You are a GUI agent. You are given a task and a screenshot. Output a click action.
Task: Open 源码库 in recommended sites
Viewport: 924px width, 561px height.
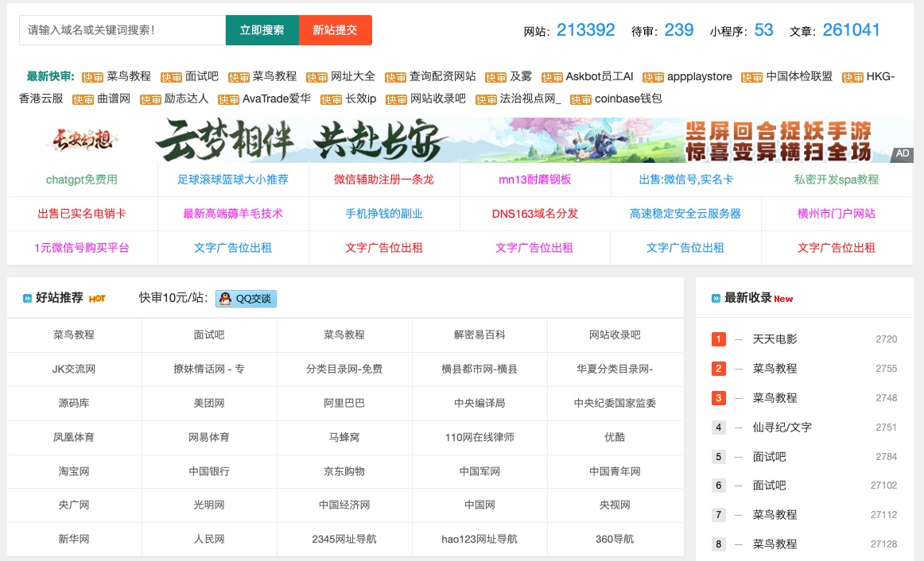tap(74, 403)
